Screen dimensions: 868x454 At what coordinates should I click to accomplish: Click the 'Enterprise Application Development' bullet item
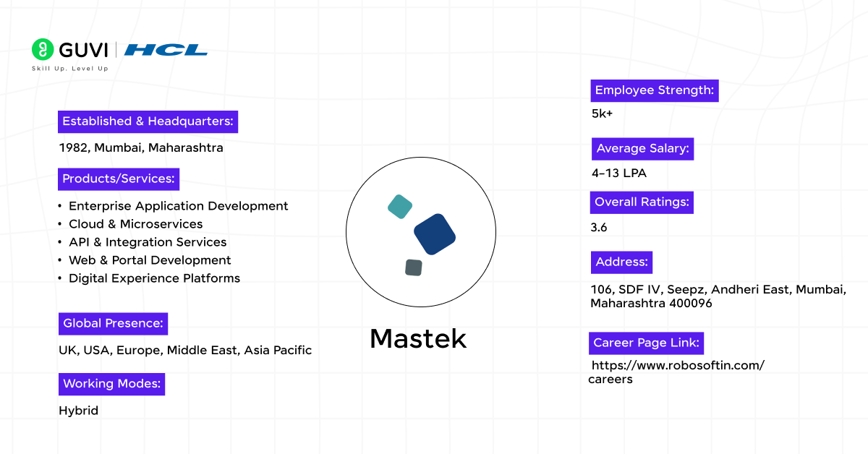pyautogui.click(x=178, y=206)
